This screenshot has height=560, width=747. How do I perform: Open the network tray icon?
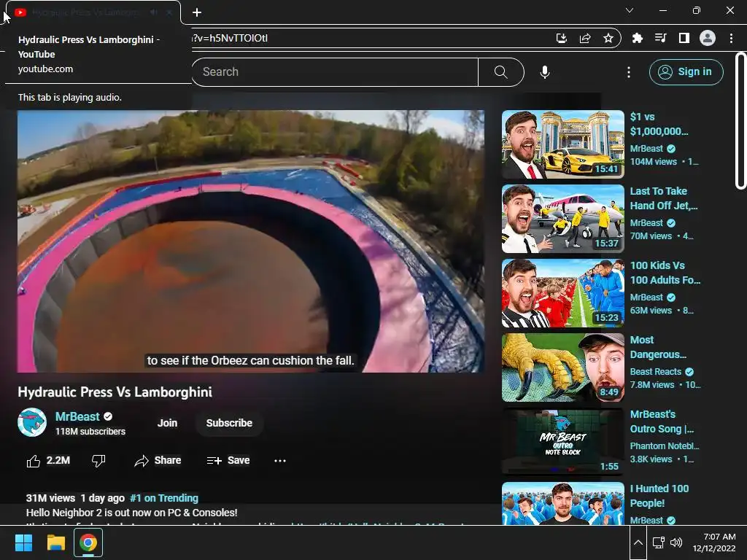(659, 542)
